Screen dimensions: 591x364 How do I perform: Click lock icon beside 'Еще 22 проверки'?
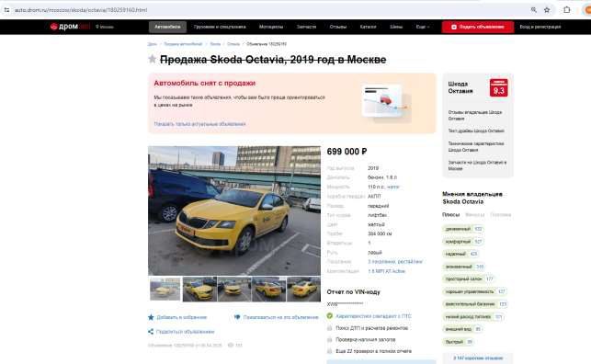coord(330,351)
